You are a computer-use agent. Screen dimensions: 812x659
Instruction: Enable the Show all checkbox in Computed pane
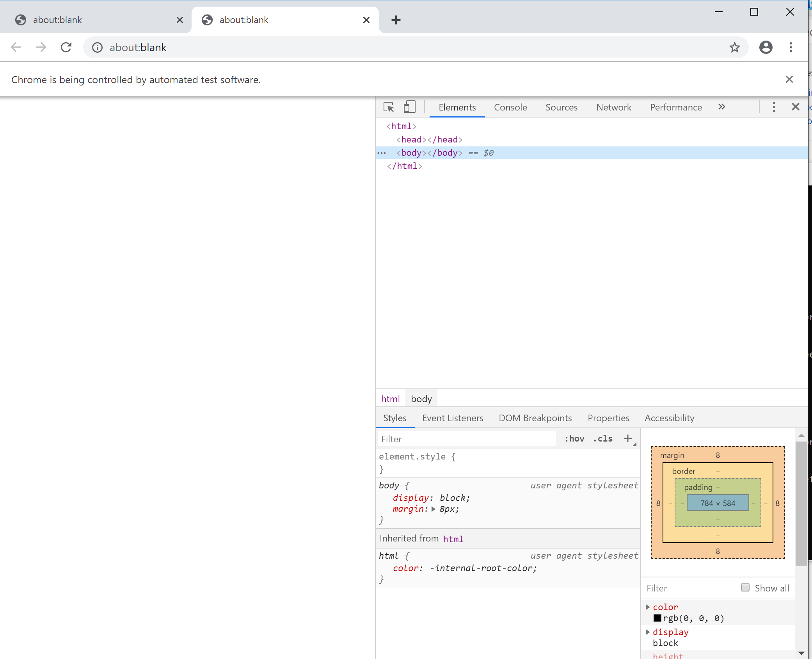click(746, 588)
